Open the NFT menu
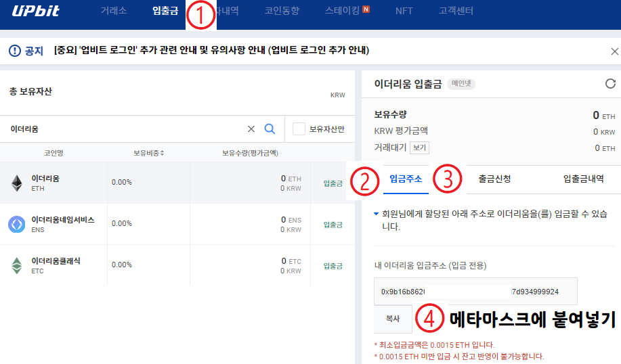 tap(404, 11)
